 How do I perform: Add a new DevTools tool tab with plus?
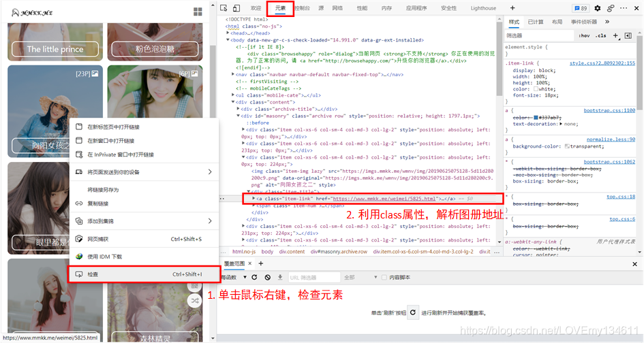tap(512, 8)
